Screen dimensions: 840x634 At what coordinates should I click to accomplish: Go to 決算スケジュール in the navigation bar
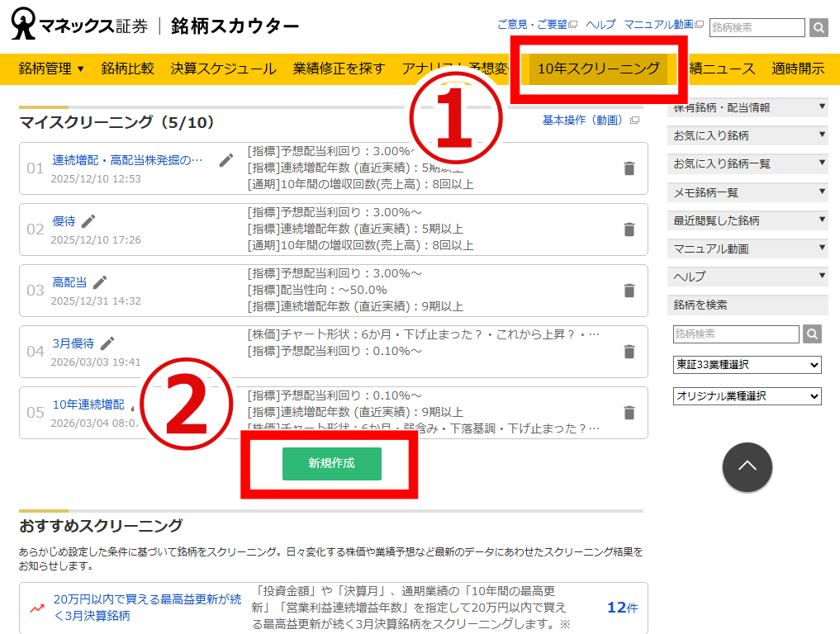tap(223, 69)
